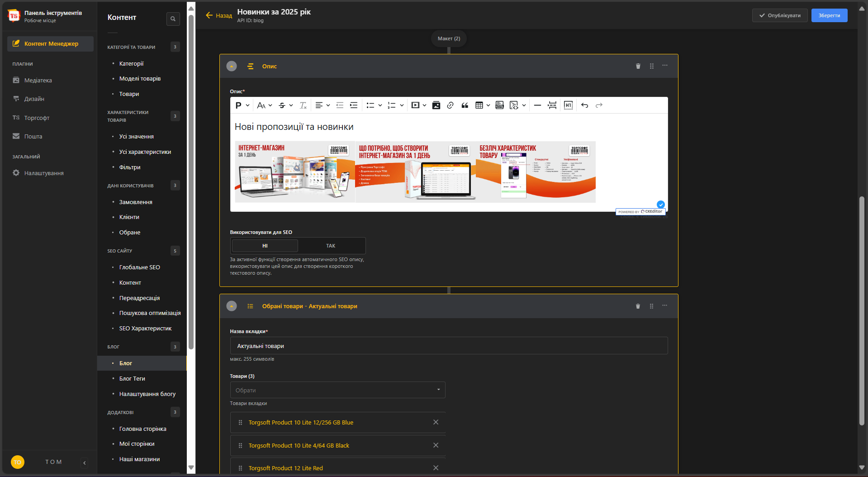Image resolution: width=868 pixels, height=477 pixels.
Task: Click the insert image icon
Action: (436, 105)
